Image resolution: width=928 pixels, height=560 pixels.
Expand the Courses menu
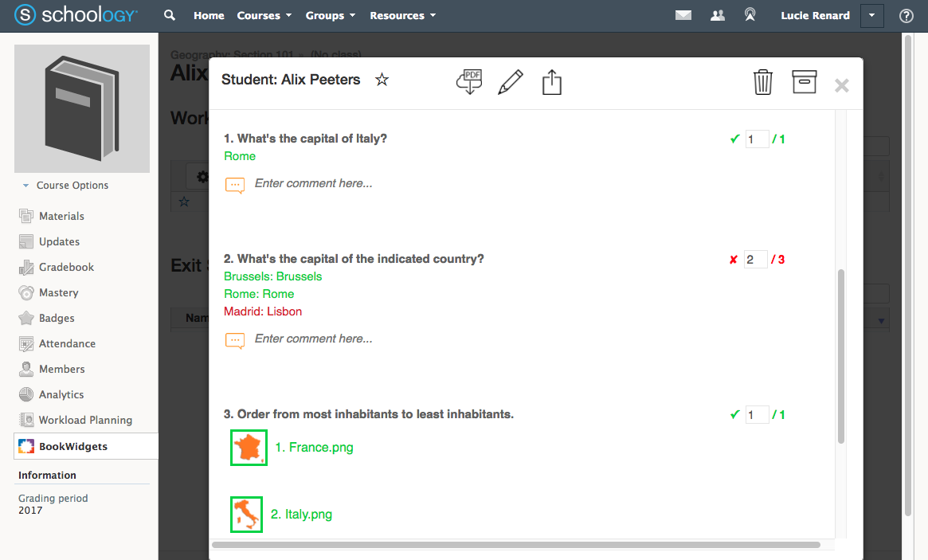264,15
